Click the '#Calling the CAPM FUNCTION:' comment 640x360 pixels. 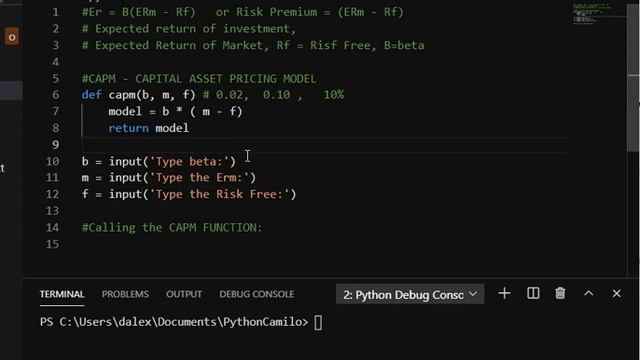coord(172,227)
